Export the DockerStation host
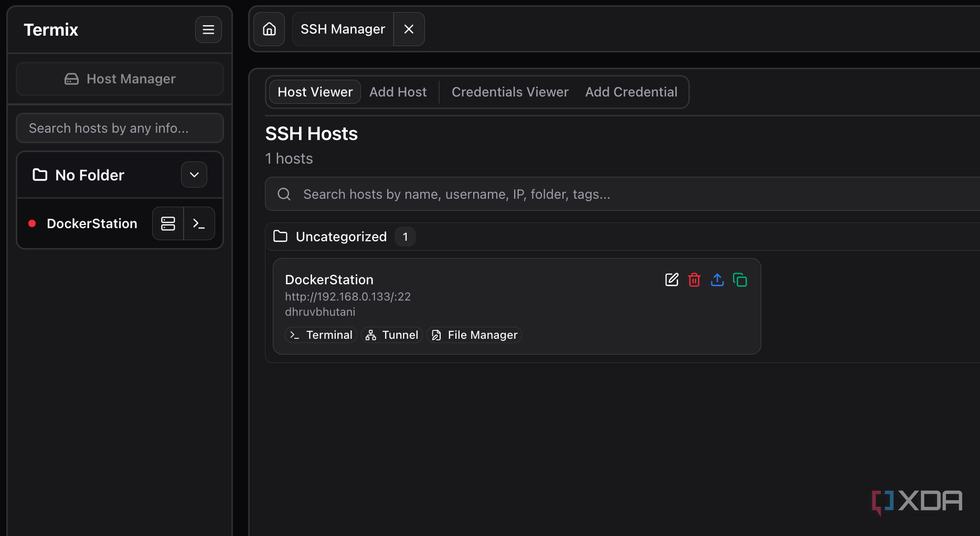 [x=717, y=280]
